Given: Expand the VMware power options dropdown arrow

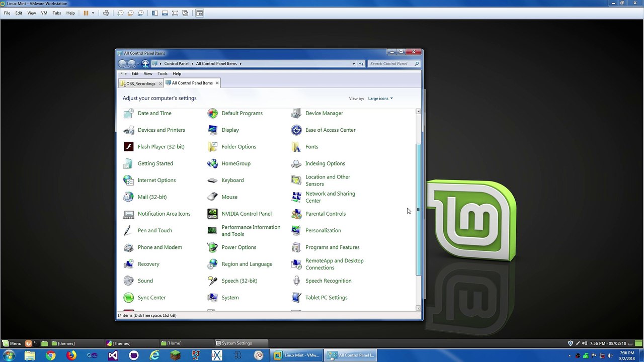Looking at the screenshot, I should [x=93, y=13].
